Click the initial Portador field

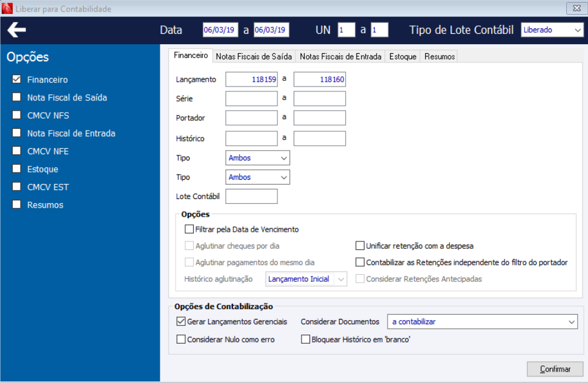pos(252,117)
